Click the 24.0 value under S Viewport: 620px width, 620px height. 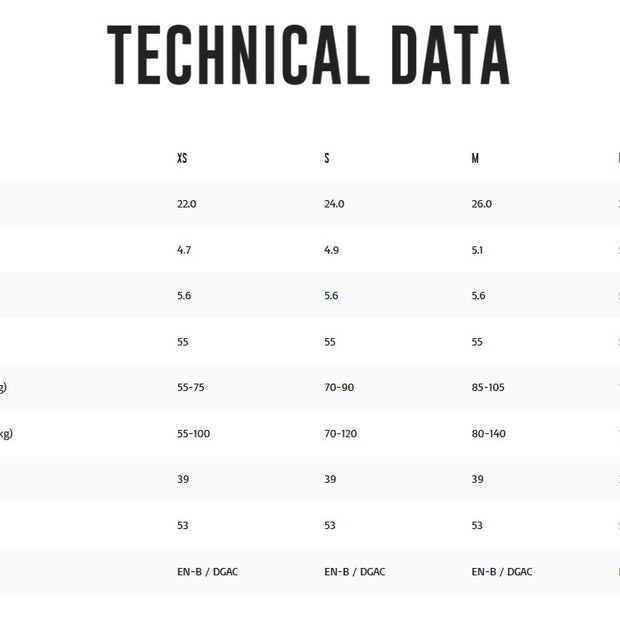334,204
